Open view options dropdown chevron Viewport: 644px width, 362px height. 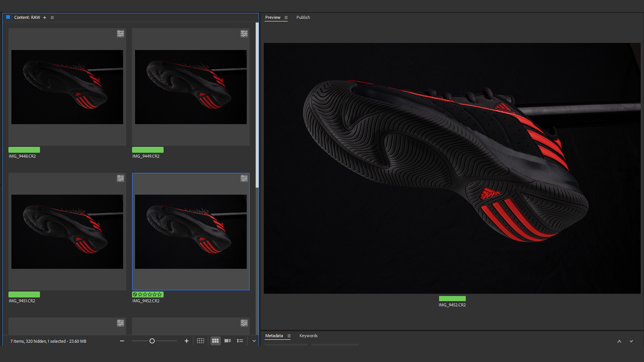(254, 341)
